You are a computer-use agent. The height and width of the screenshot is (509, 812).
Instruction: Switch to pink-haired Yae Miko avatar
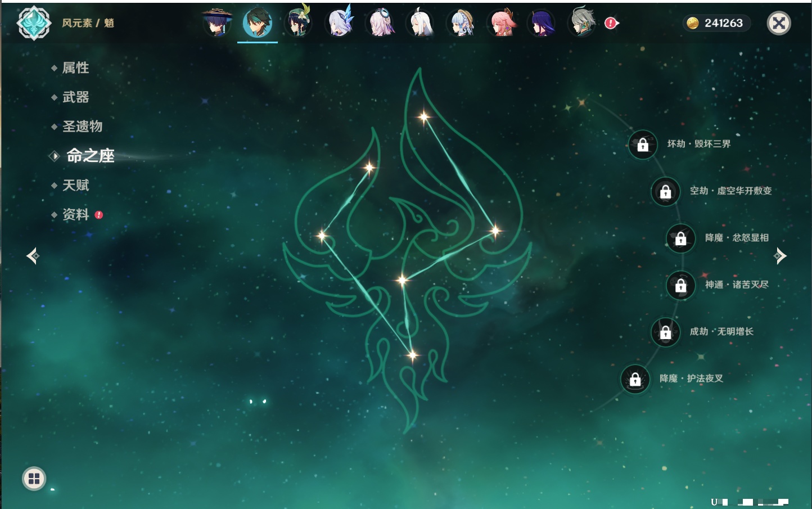[502, 23]
